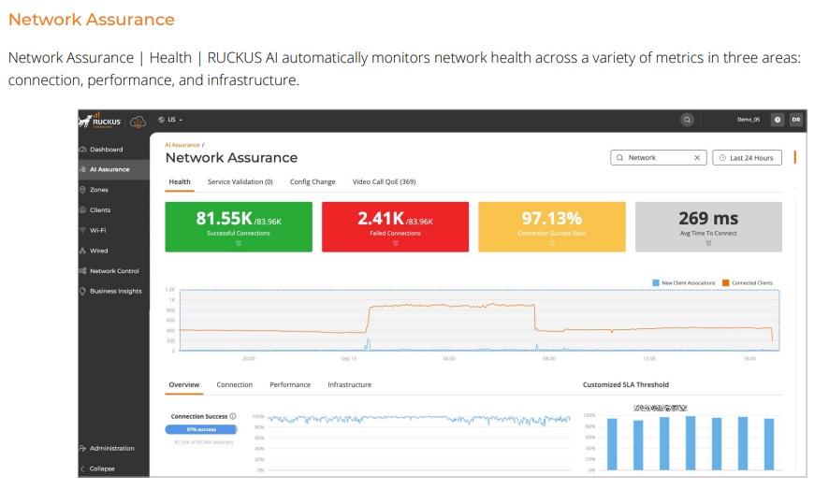Switch to the Config Change tab
Viewport: 829px width, 504px height.
click(x=313, y=182)
